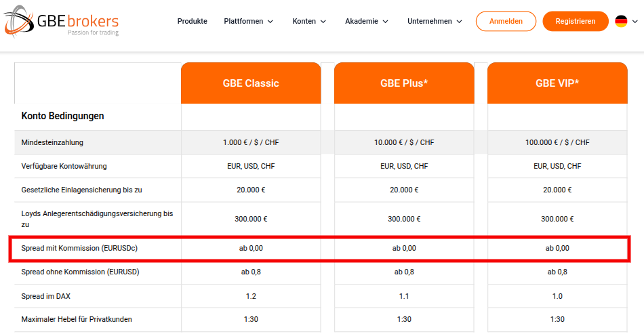Open the Produkte menu item
Image resolution: width=644 pixels, height=334 pixels.
pos(193,21)
